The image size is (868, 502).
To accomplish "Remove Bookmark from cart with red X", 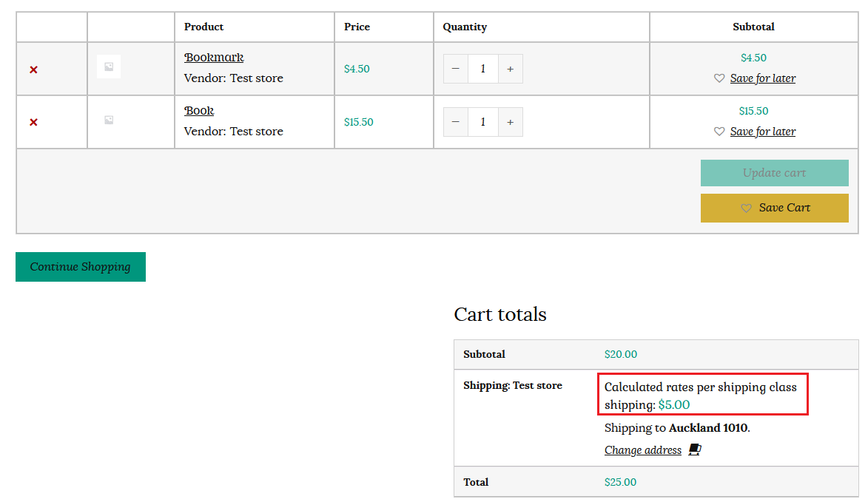I will (34, 69).
